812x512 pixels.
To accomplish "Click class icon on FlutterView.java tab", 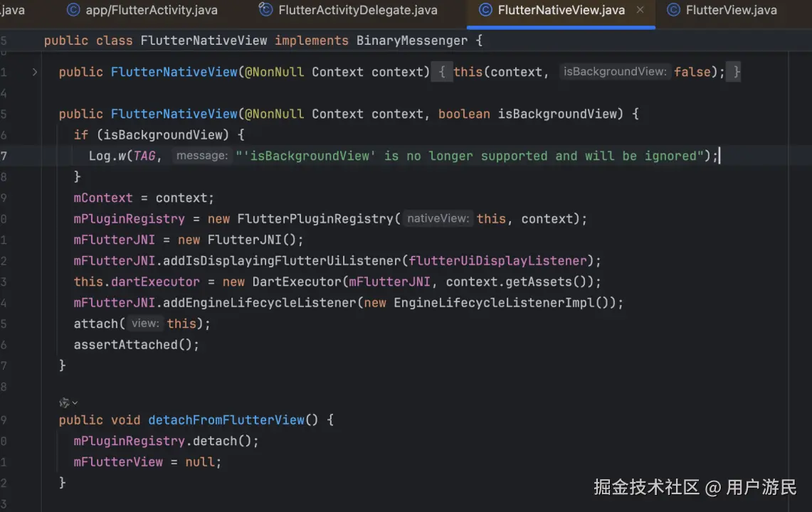I will coord(673,10).
